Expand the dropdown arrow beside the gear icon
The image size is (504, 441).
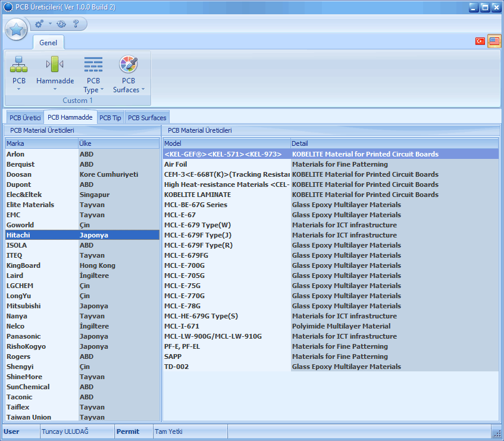tap(50, 23)
